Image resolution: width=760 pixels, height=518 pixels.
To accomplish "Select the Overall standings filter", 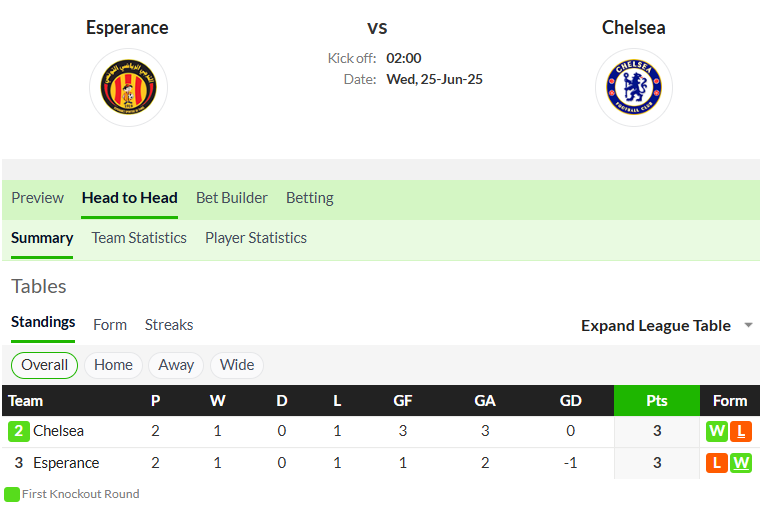I will coord(44,365).
